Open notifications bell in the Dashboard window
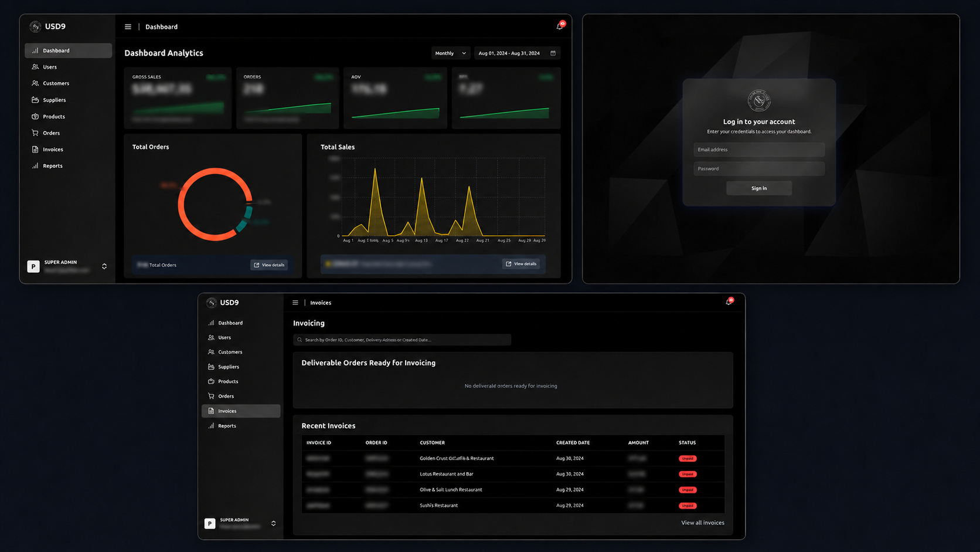The height and width of the screenshot is (552, 980). click(x=560, y=26)
